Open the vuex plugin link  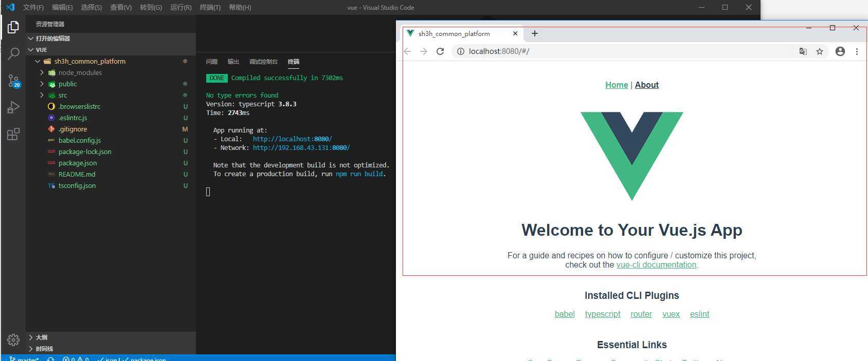(x=671, y=314)
